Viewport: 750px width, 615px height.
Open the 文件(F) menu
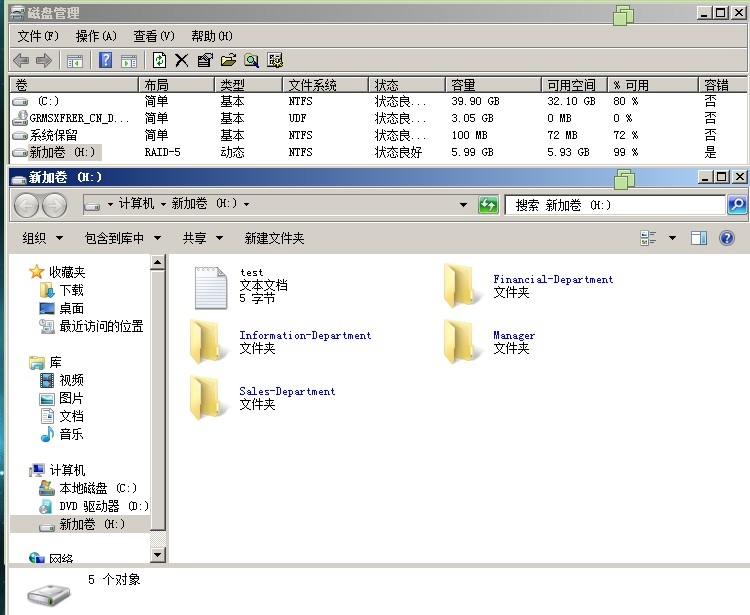coord(38,36)
